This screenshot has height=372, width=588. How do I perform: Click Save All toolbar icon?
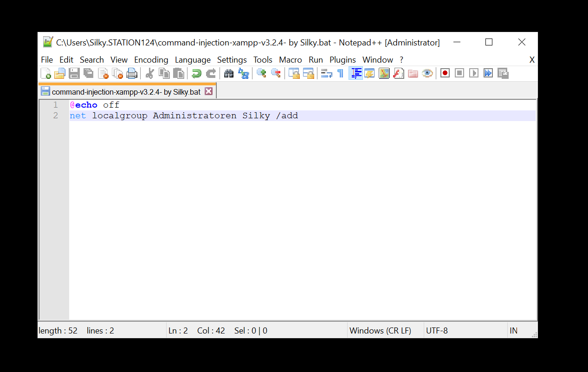[89, 73]
